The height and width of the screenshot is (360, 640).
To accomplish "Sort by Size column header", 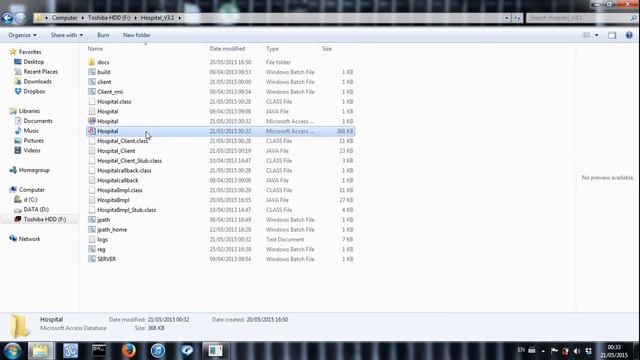I will point(327,49).
